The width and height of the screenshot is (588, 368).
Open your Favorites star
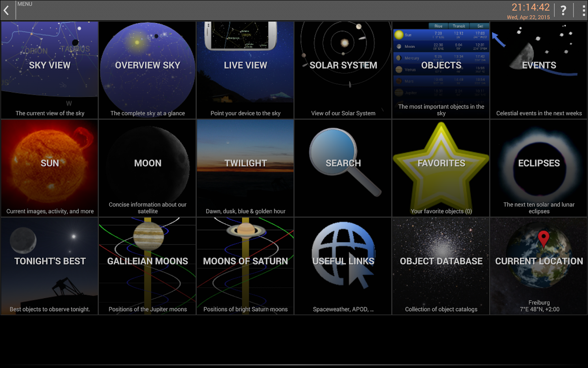click(x=441, y=168)
